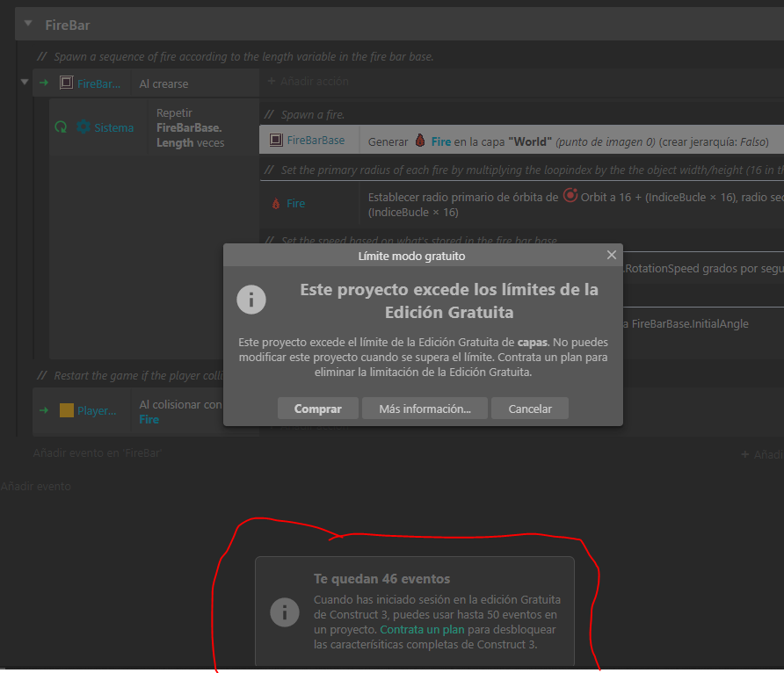Collapse the FireBar group triangle
Image resolution: width=784 pixels, height=673 pixels.
[x=28, y=24]
